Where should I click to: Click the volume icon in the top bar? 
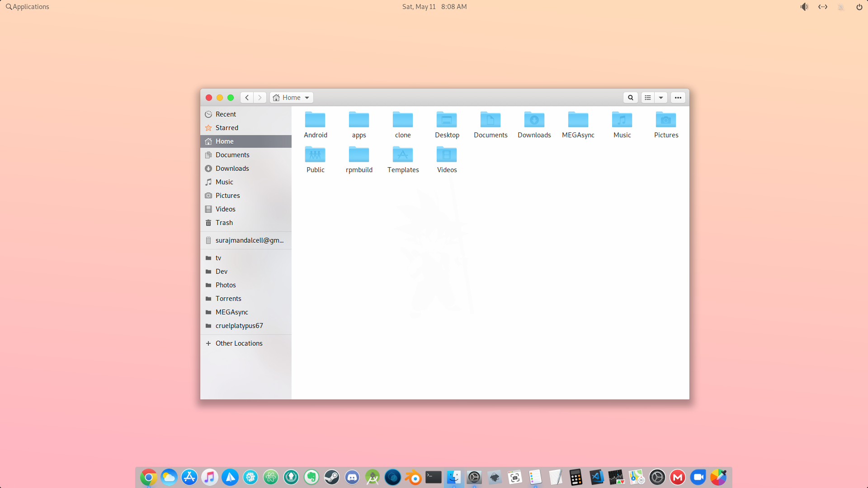click(x=804, y=7)
